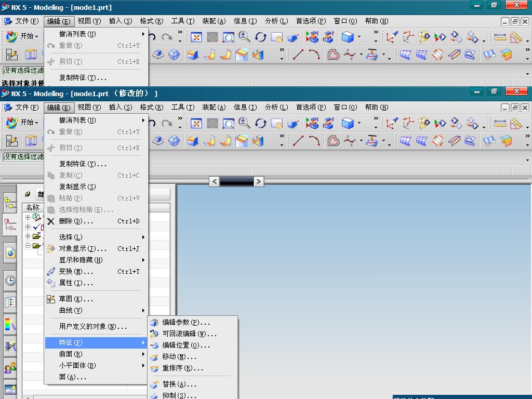The image size is (532, 399).
Task: Click left scroll arrow above graphics area
Action: pos(214,181)
